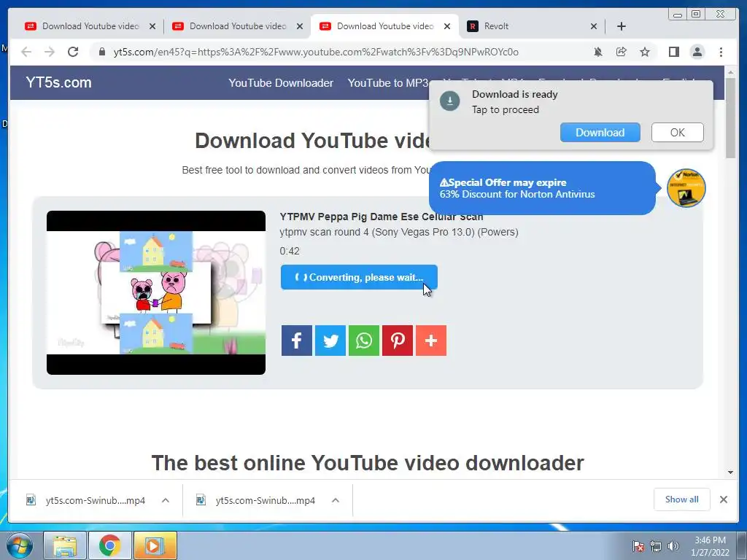Screen dimensions: 747x560
Task: Share video on WhatsApp
Action: pos(364,341)
